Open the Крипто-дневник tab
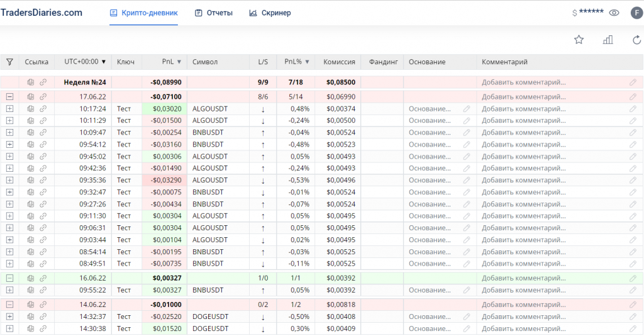 [x=144, y=13]
